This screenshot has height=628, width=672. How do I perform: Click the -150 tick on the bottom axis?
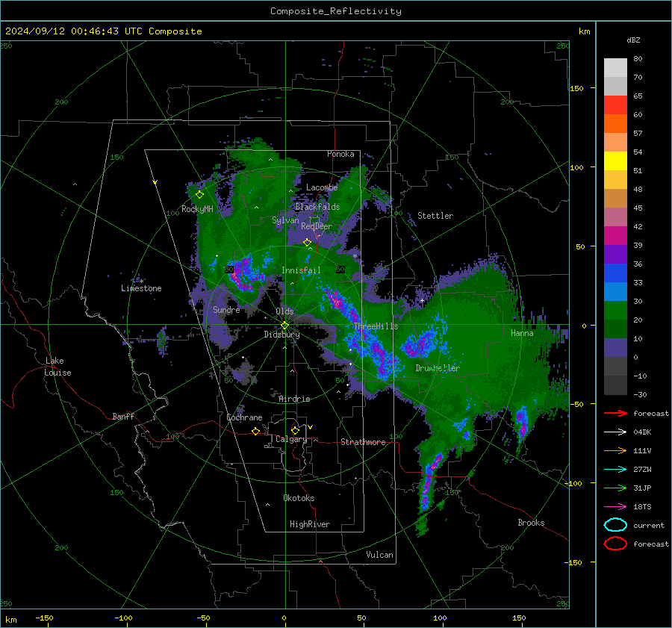[x=44, y=618]
